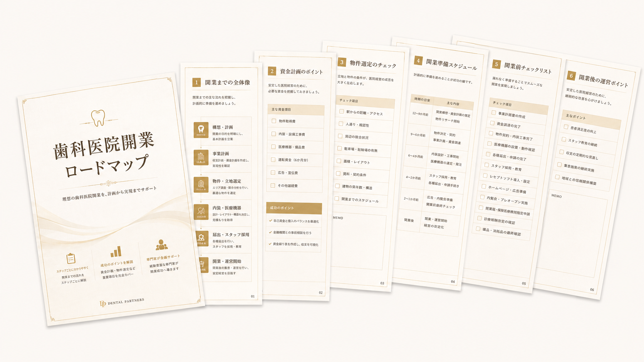Click the bar chart icon on the cover
The width and height of the screenshot is (644, 362).
[116, 252]
